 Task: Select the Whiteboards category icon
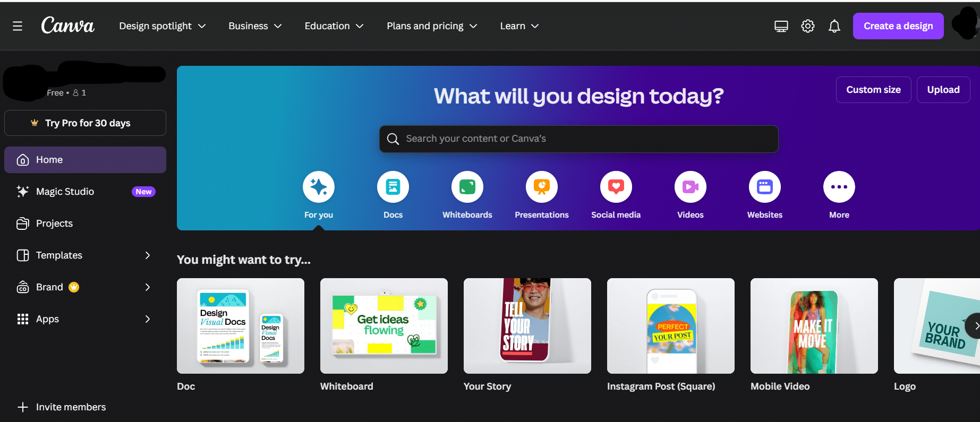pyautogui.click(x=467, y=187)
